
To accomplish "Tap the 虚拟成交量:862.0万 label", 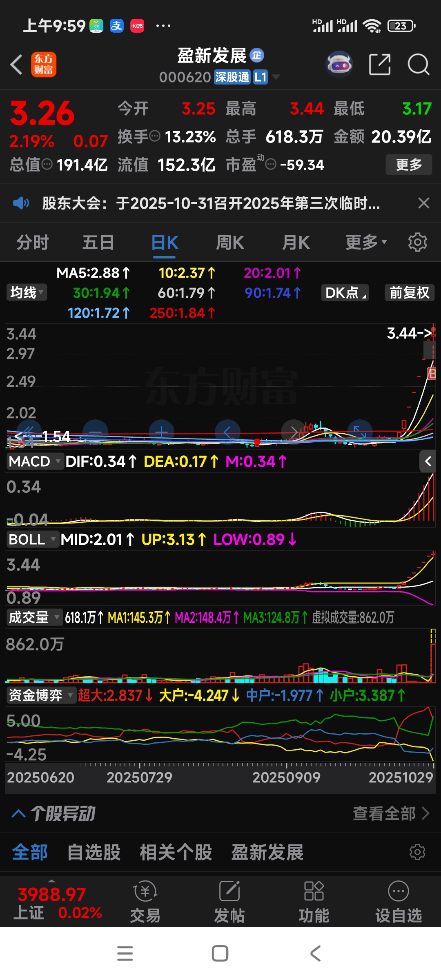I will 353,617.
